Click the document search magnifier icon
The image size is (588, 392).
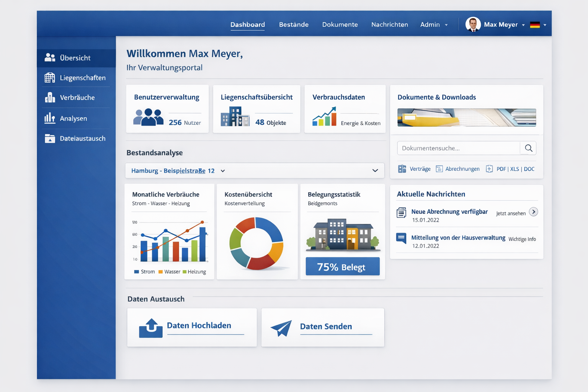click(x=528, y=148)
